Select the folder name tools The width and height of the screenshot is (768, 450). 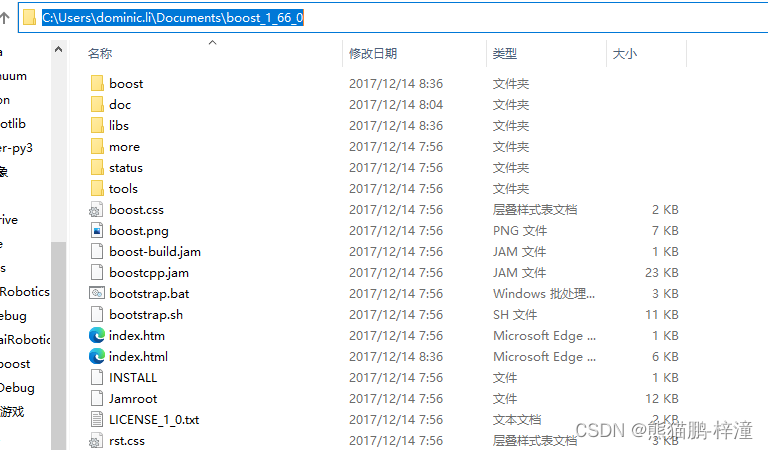pyautogui.click(x=123, y=189)
